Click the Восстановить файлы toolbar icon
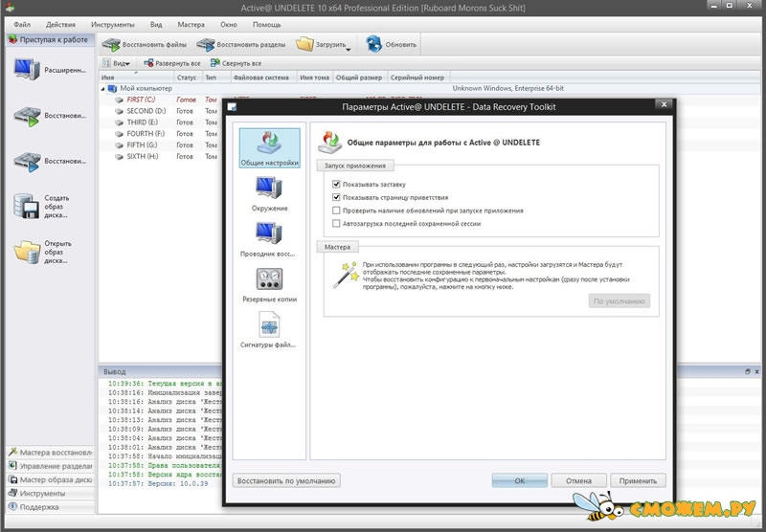 pyautogui.click(x=111, y=44)
